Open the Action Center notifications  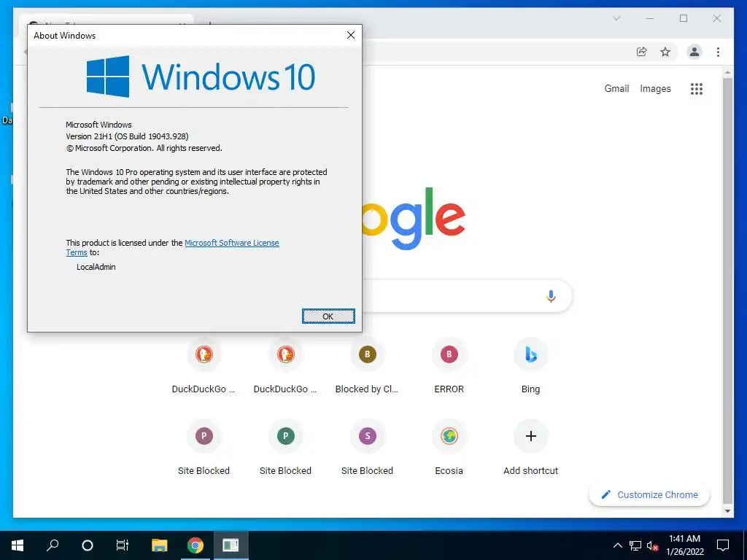(723, 545)
